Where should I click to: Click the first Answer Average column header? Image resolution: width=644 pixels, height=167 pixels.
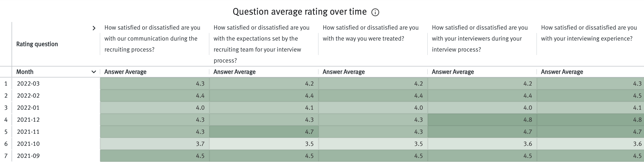pos(126,71)
